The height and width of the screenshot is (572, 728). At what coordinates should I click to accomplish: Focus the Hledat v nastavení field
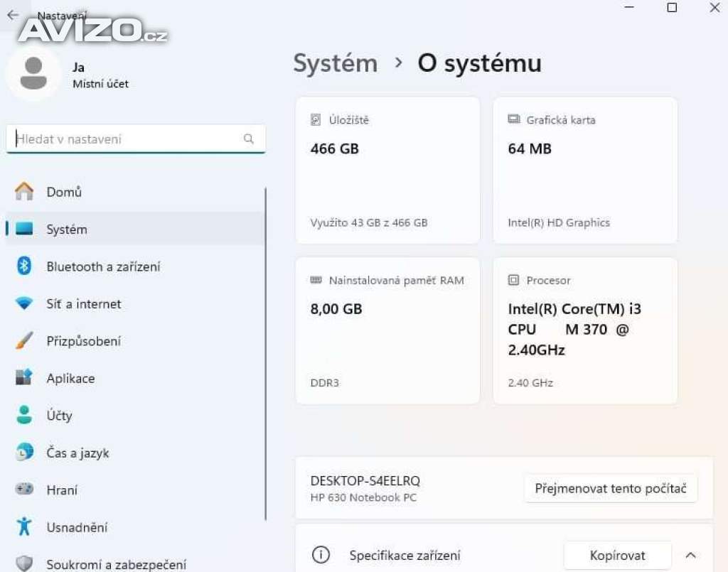(x=136, y=139)
